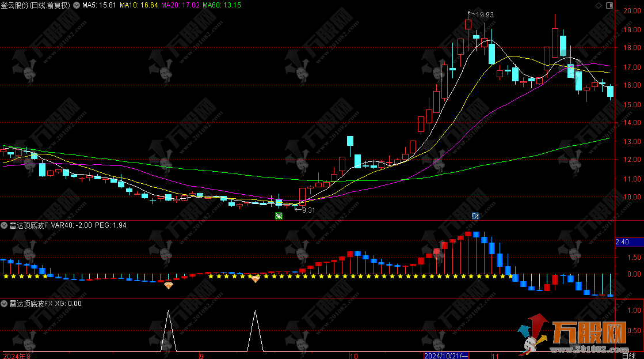Click the MA20: 17.02 label
This screenshot has width=644, height=359.
(x=180, y=5)
